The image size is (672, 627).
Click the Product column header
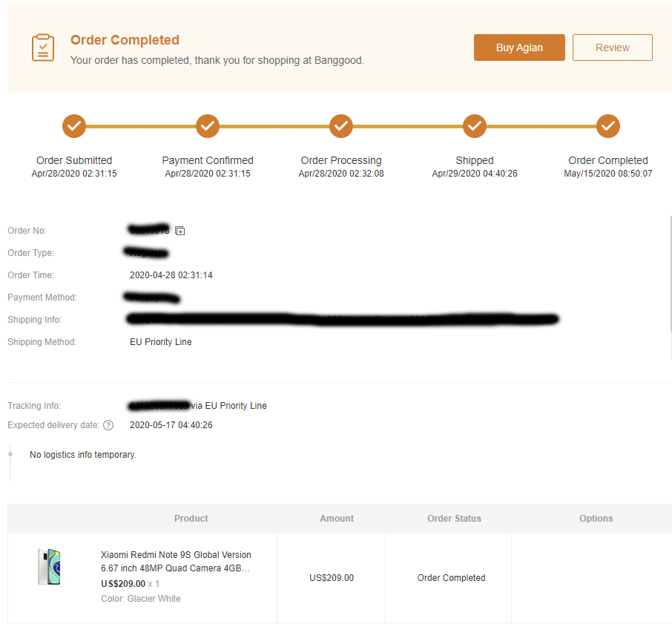coord(191,519)
